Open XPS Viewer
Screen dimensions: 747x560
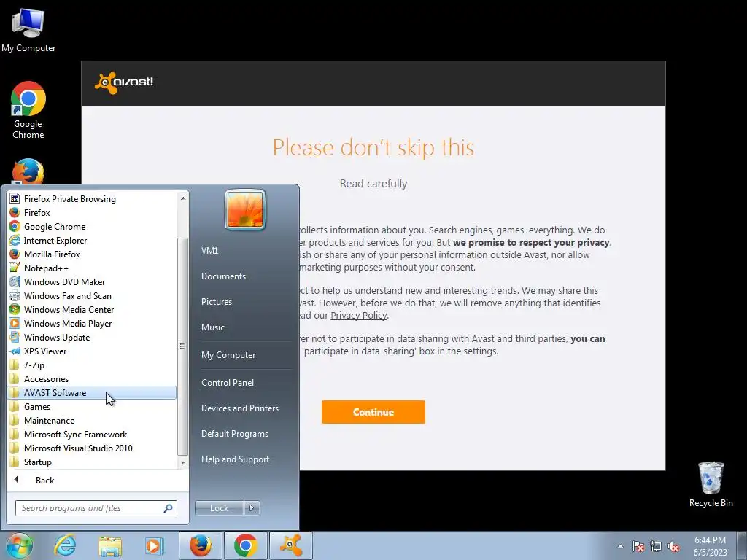point(92,351)
